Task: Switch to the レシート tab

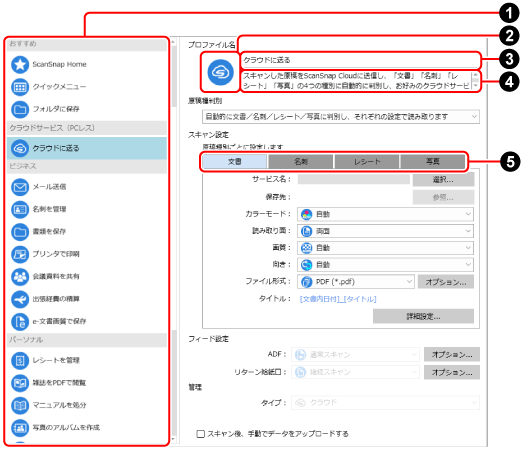Action: pyautogui.click(x=367, y=162)
